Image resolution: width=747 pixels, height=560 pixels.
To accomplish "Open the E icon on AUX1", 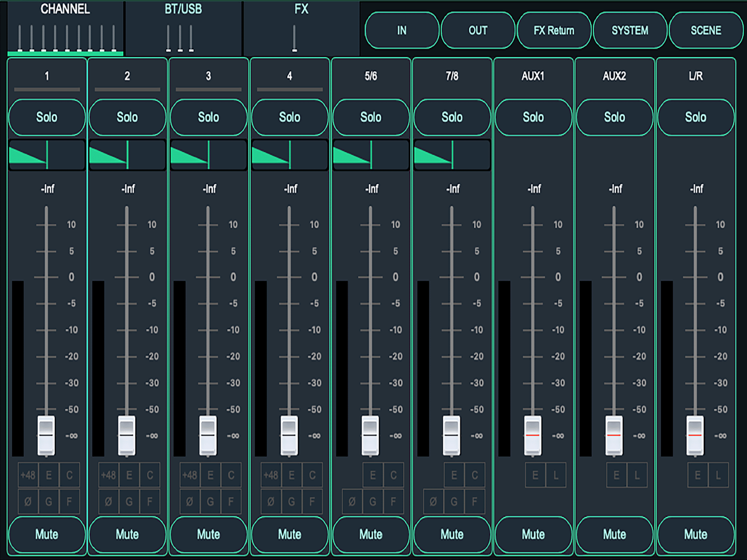I will [536, 475].
